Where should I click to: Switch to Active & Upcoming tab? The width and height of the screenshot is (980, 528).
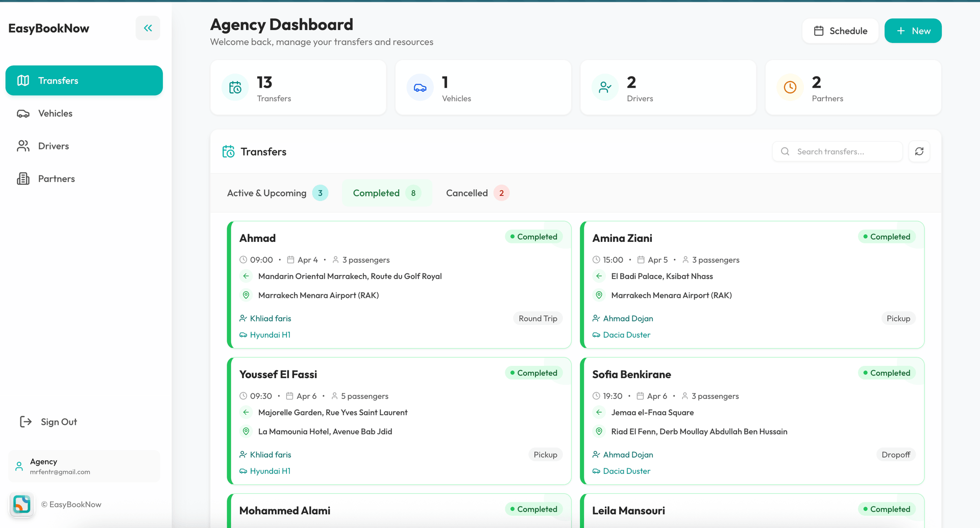tap(277, 193)
